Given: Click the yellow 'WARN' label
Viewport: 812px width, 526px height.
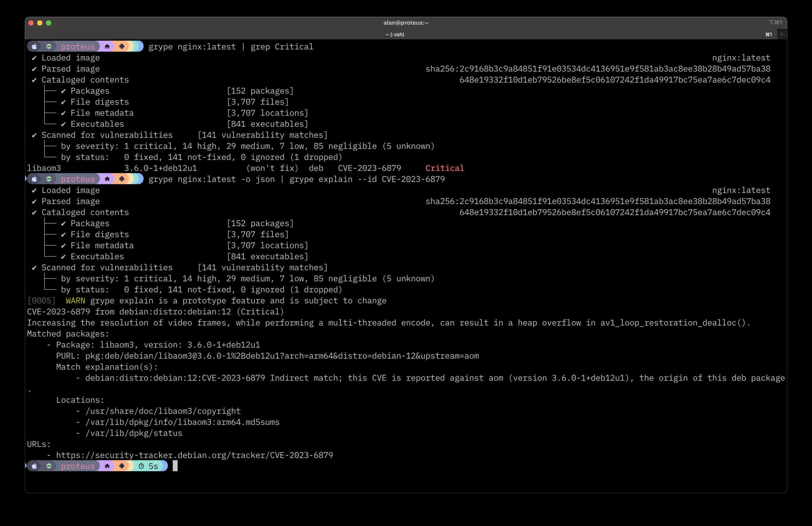Looking at the screenshot, I should coord(75,301).
